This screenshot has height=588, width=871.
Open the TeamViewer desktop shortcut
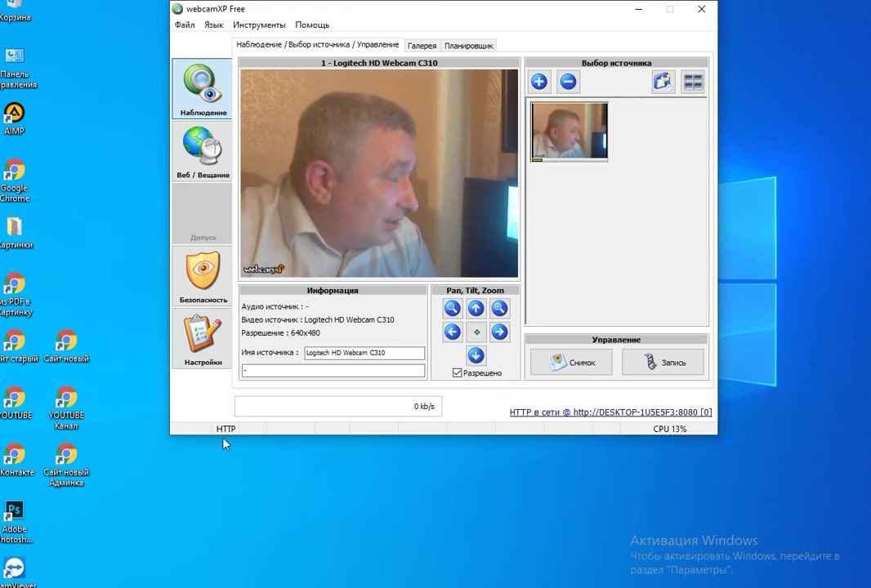(15, 572)
